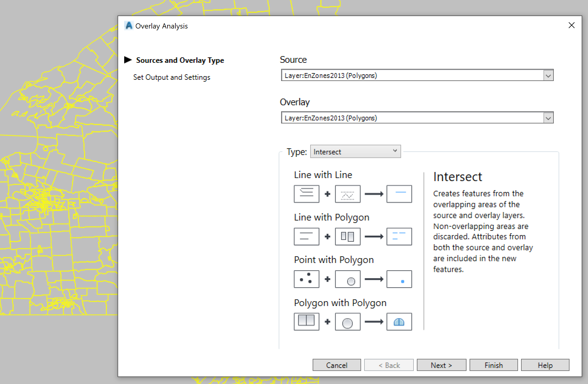Click Finish to complete the overlay analysis

pyautogui.click(x=493, y=365)
